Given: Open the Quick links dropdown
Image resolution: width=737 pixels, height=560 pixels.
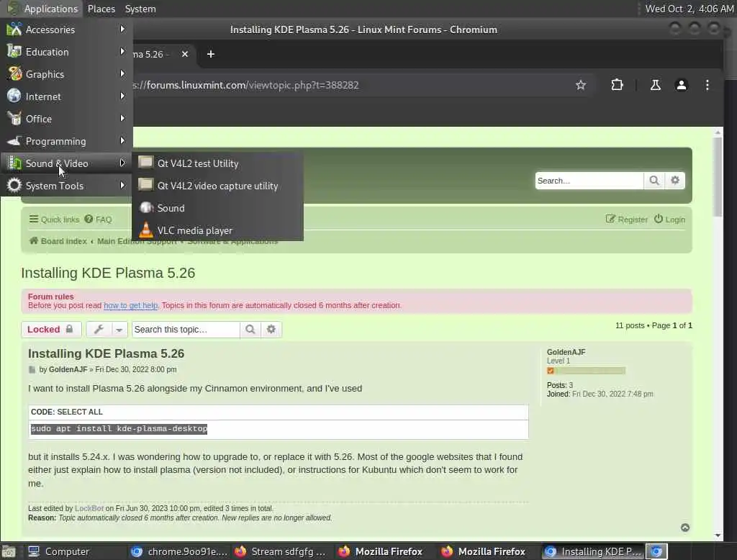Looking at the screenshot, I should pos(54,219).
